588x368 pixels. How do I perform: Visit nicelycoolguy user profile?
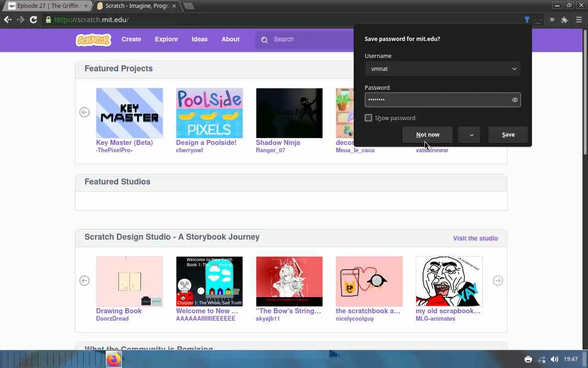point(355,319)
